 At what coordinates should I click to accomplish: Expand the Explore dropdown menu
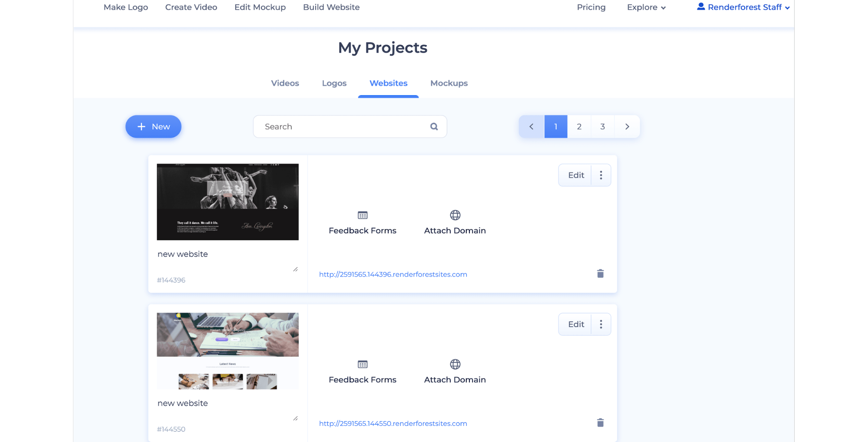646,7
